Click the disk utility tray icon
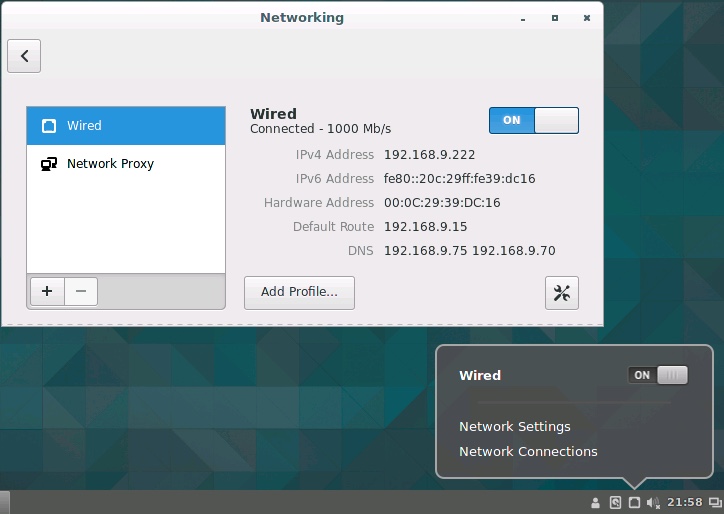724x514 pixels. pos(615,503)
